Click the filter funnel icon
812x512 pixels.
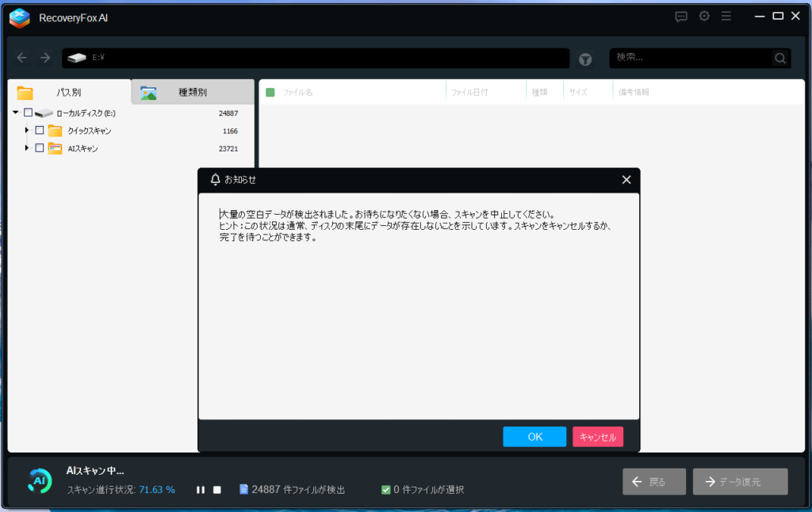pyautogui.click(x=585, y=59)
